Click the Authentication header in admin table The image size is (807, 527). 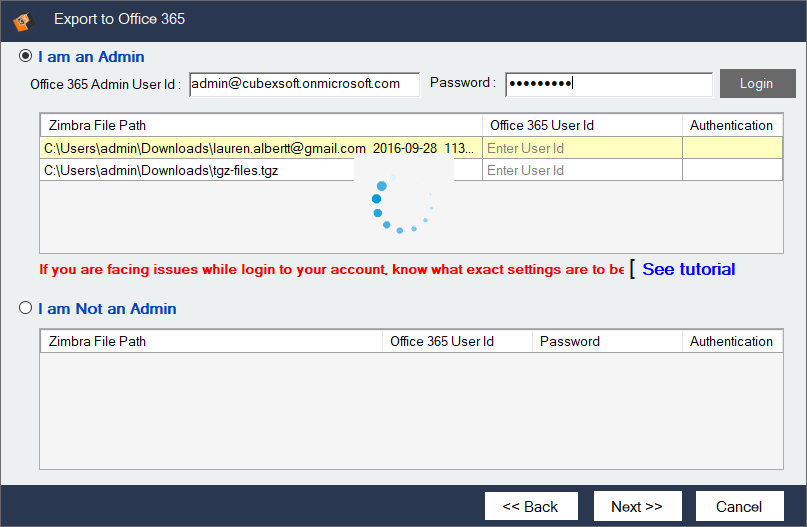731,125
